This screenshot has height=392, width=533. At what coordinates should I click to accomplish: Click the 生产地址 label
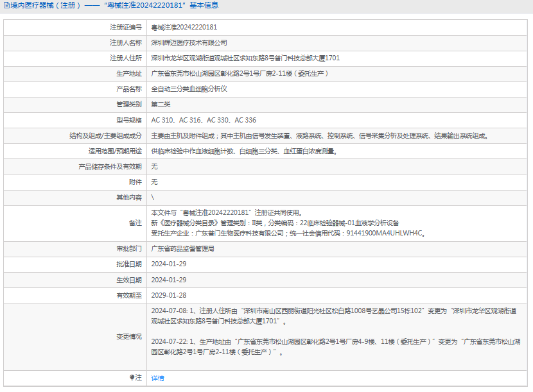[x=129, y=73]
